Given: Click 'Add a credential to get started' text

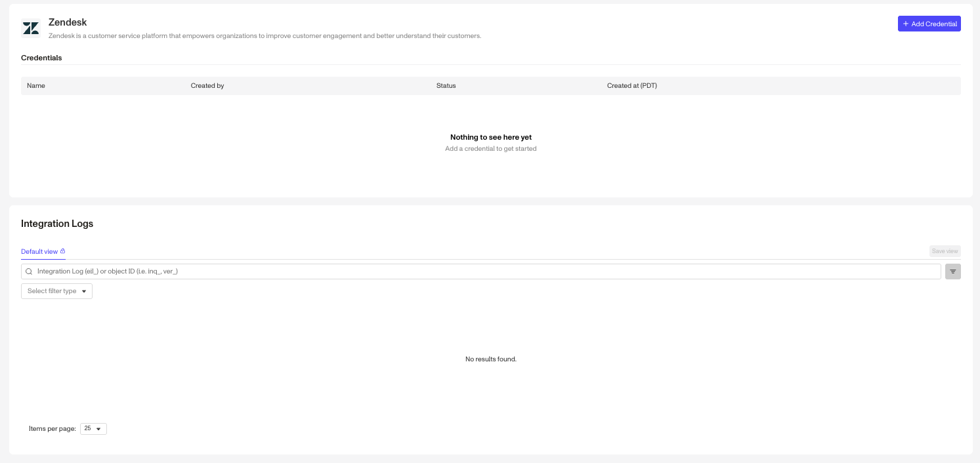Looking at the screenshot, I should (491, 149).
